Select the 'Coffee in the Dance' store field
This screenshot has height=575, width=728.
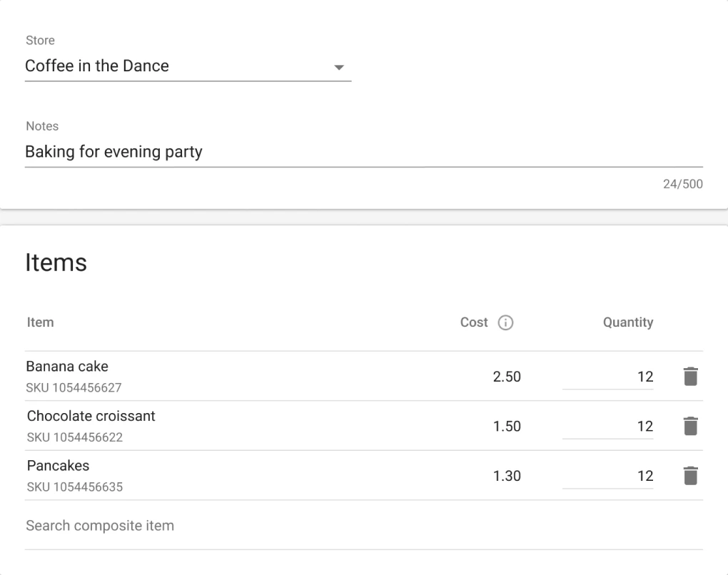tap(171, 66)
